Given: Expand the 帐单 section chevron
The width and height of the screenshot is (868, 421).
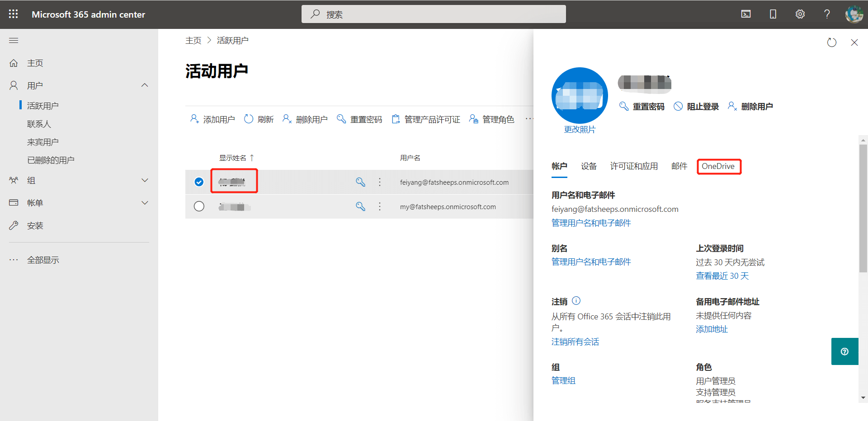Looking at the screenshot, I should [x=145, y=203].
